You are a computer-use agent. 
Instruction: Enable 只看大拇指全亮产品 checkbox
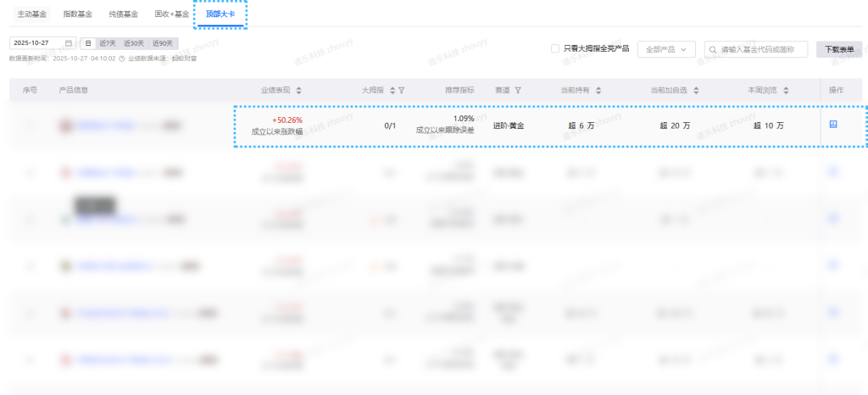[554, 49]
